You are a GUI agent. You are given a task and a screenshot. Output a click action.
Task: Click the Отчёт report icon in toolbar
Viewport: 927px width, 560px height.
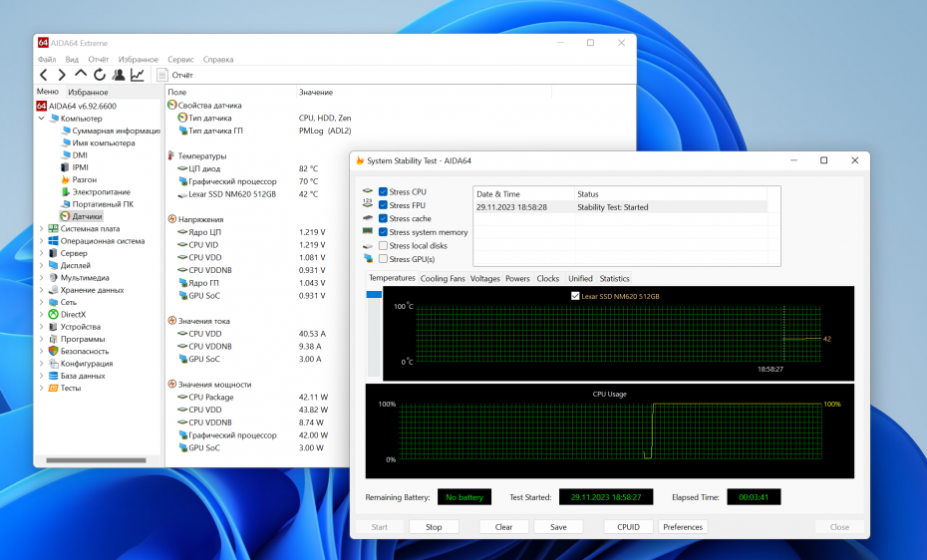coord(163,75)
